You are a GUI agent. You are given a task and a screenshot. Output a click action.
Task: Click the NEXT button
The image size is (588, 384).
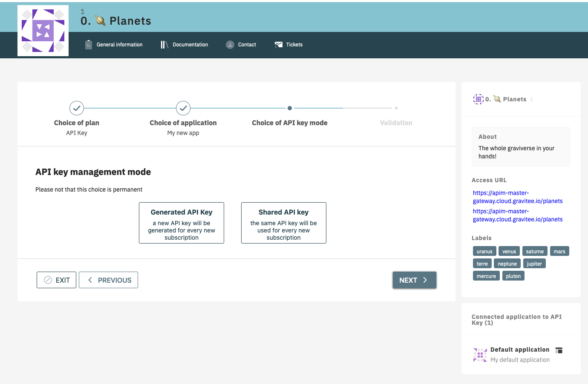pyautogui.click(x=414, y=280)
